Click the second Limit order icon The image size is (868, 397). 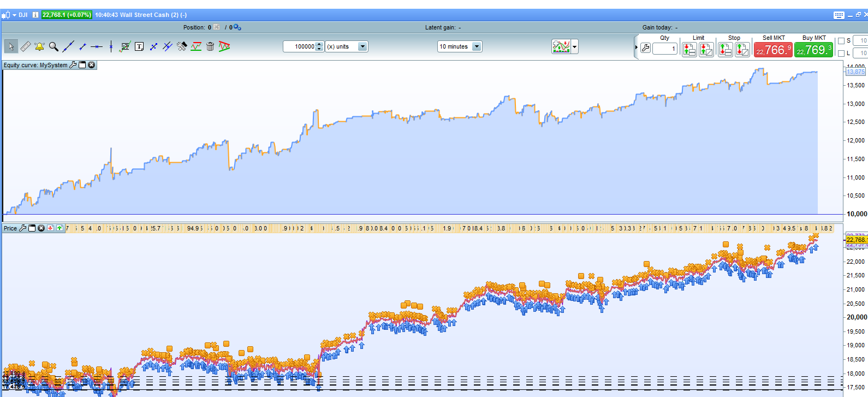[706, 50]
